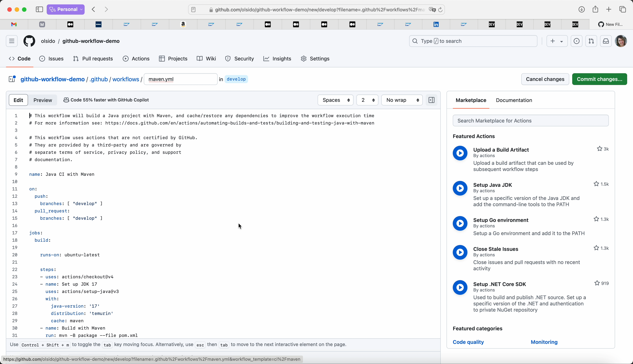Open the No wrap line mode dropdown
The image size is (633, 364).
coord(402,100)
